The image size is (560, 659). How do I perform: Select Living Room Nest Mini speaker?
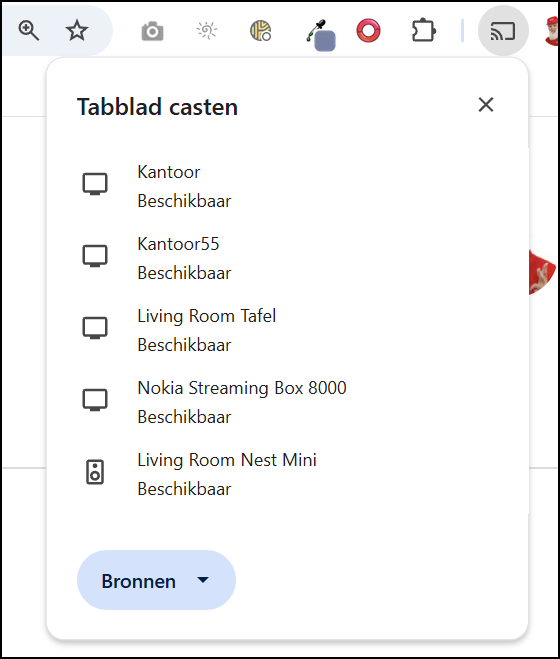click(287, 474)
